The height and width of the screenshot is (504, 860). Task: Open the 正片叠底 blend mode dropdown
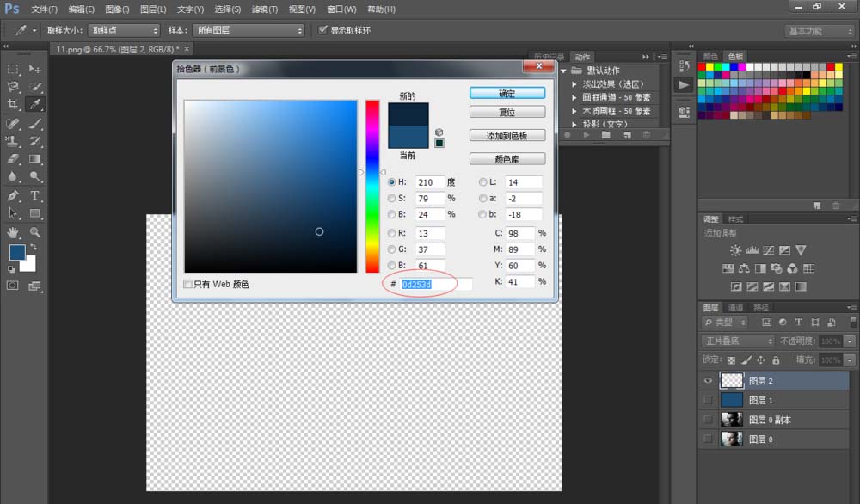point(738,341)
